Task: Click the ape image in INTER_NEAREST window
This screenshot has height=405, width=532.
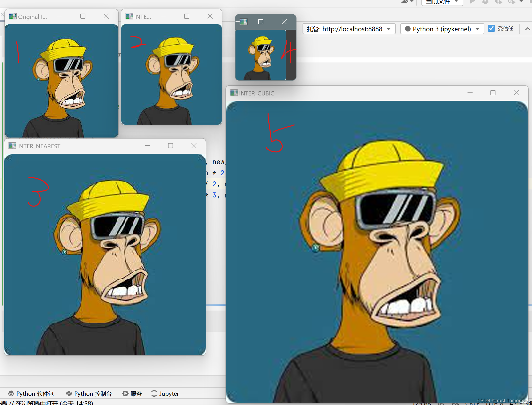Action: [105, 254]
